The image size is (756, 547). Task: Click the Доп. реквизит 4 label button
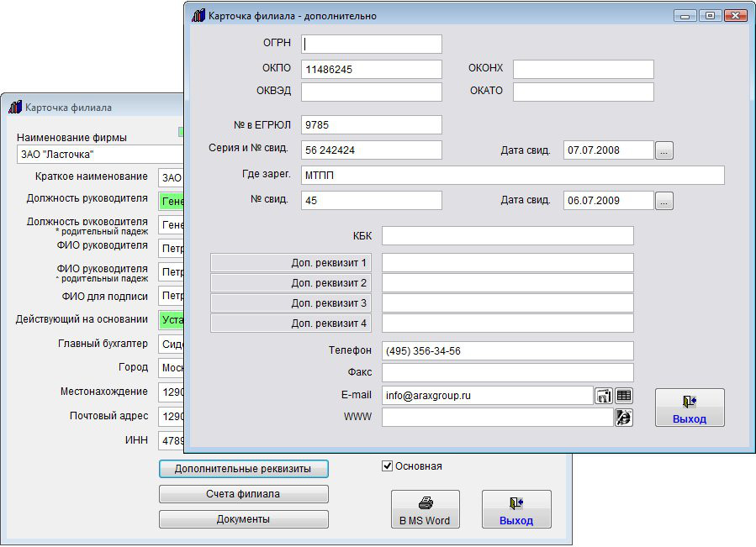(291, 323)
